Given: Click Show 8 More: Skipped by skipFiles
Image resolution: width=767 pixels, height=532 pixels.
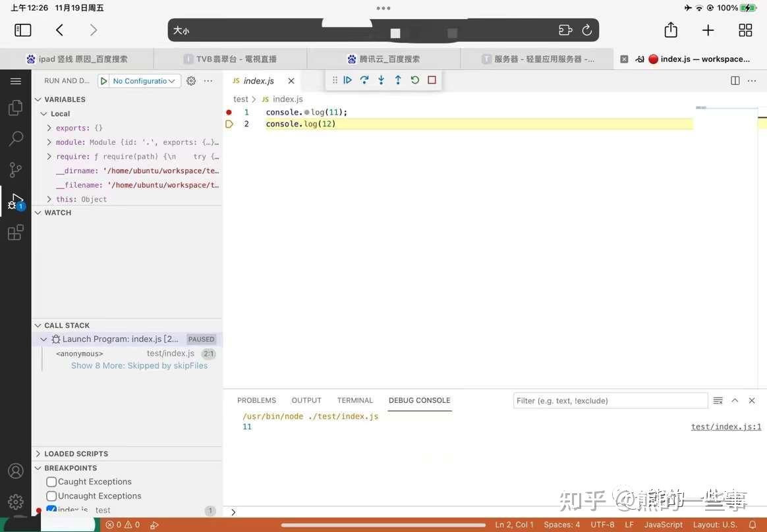Looking at the screenshot, I should point(139,365).
